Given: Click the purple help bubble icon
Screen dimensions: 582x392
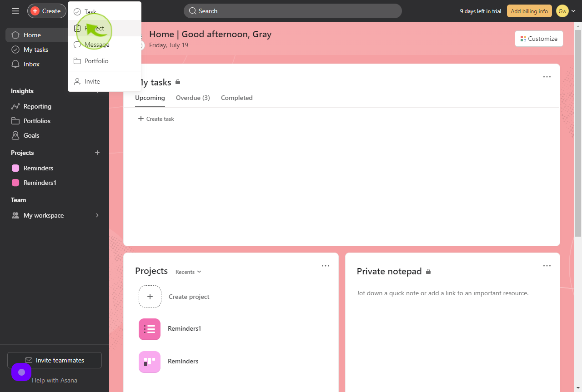Looking at the screenshot, I should click(x=21, y=372).
